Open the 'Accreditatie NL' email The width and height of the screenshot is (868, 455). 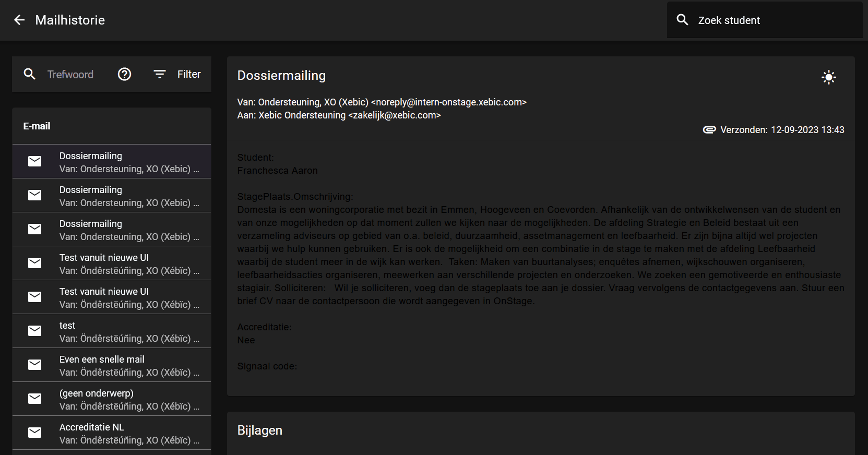tap(112, 433)
